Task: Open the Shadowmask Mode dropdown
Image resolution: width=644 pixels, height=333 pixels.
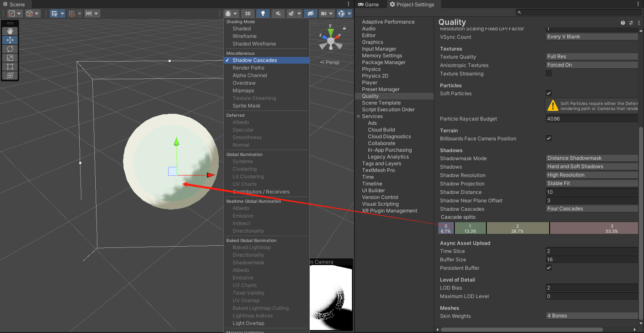Action: [x=592, y=158]
